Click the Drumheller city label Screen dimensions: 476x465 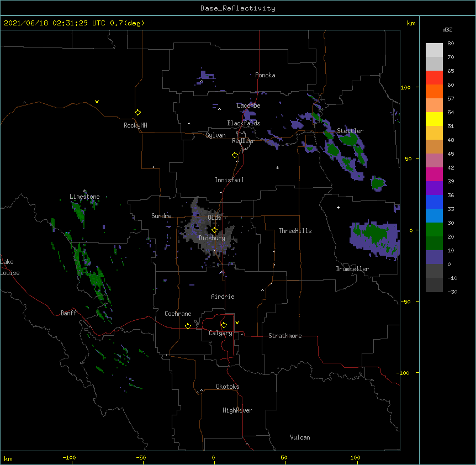pos(352,269)
